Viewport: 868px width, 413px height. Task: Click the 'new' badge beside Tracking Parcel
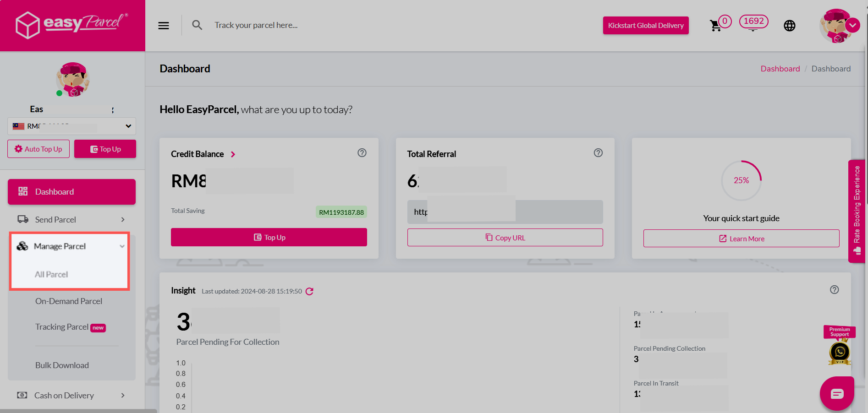click(x=98, y=328)
